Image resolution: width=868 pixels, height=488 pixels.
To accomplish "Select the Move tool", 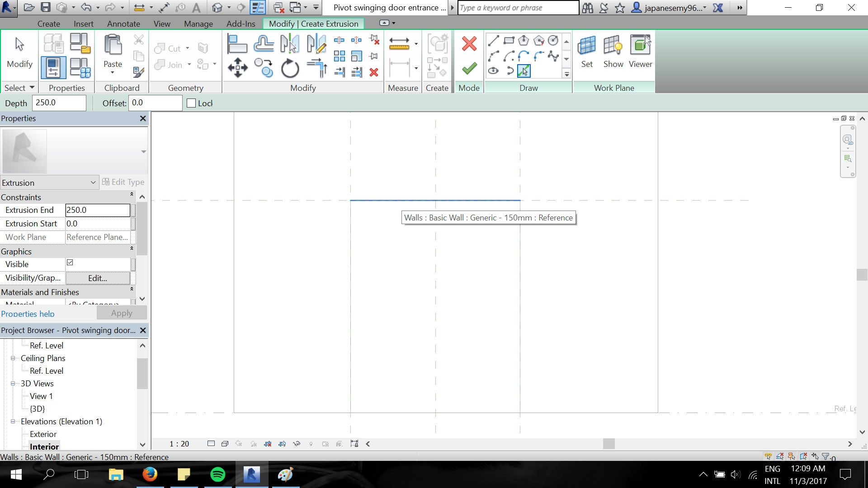I will pyautogui.click(x=238, y=68).
